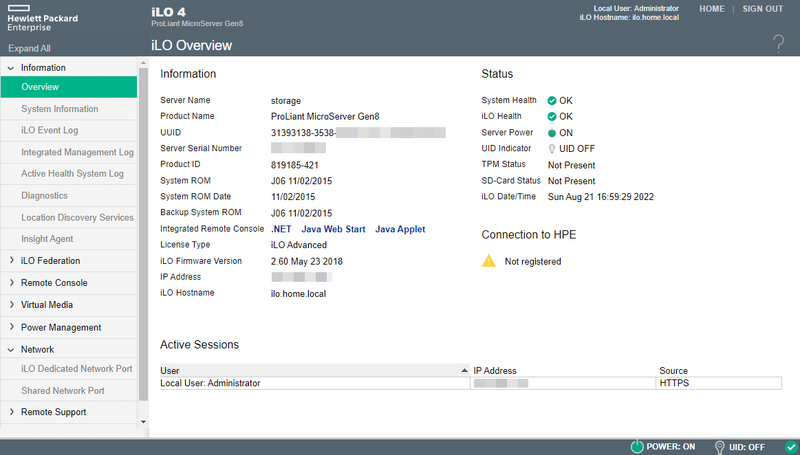
Task: Click the UID Indicator bulb icon
Action: pyautogui.click(x=552, y=148)
